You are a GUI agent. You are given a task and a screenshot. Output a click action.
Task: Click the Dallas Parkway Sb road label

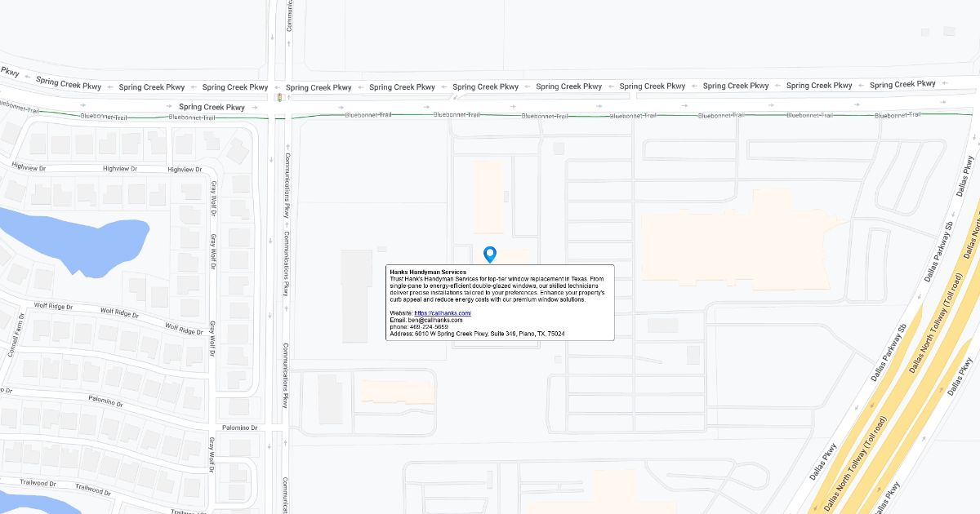click(939, 253)
